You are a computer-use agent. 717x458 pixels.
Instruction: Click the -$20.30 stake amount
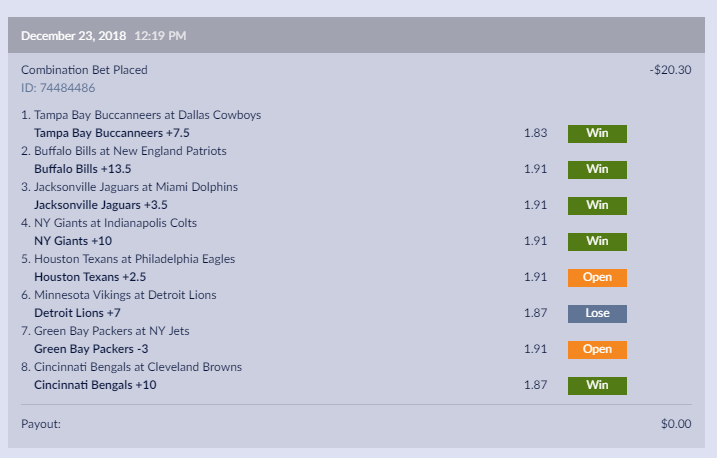coord(670,70)
